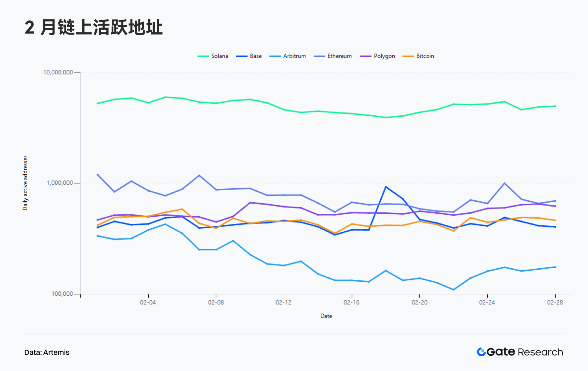Click the Base line's spike peak
This screenshot has height=371, width=588.
point(386,187)
